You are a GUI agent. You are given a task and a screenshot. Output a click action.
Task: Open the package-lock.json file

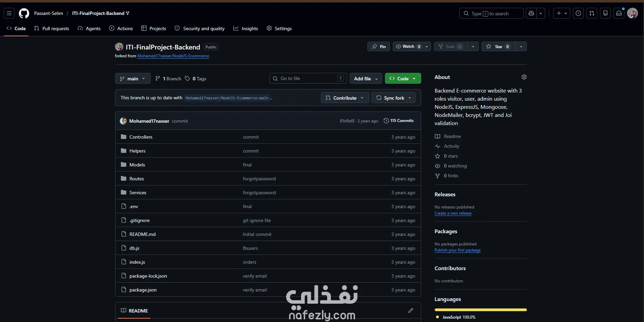pyautogui.click(x=148, y=276)
